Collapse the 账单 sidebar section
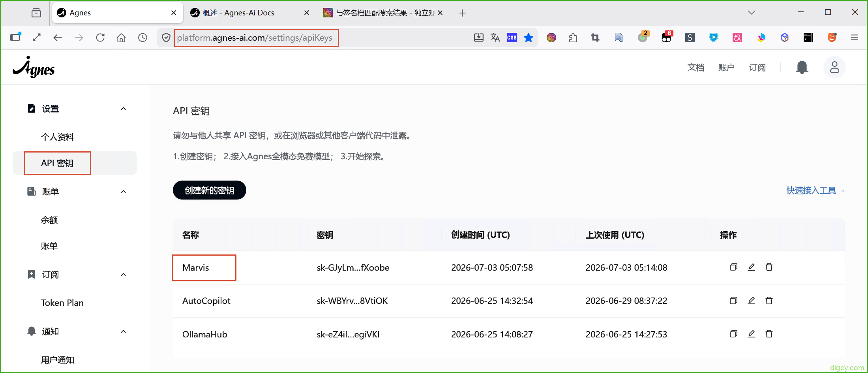 [x=123, y=192]
